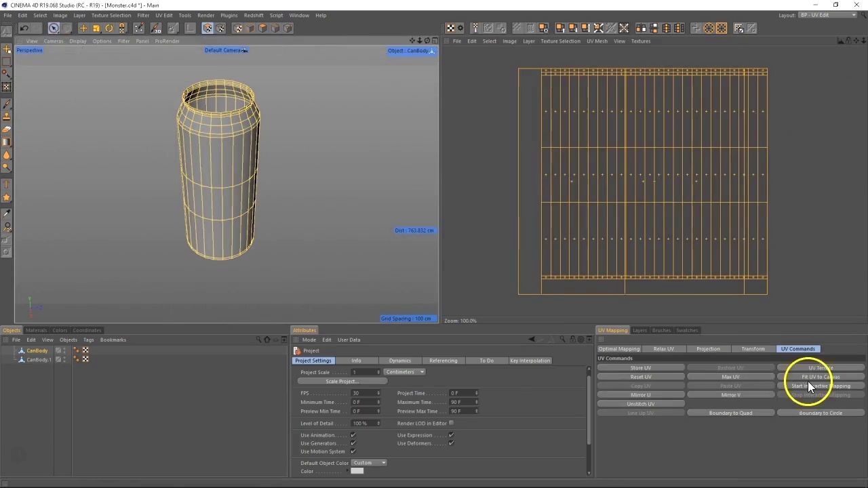Click the FPS value stepper arrows
This screenshot has width=868, height=488.
(x=378, y=393)
